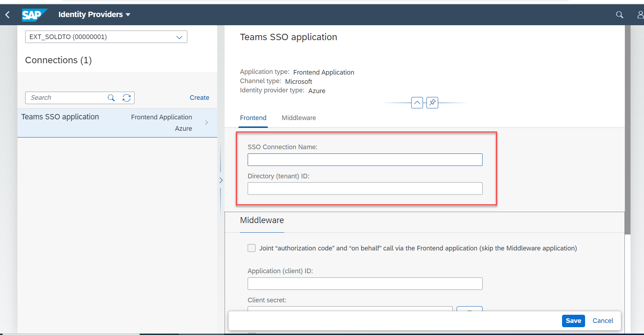Viewport: 644px width, 335px height.
Task: Click the Cancel button
Action: pos(603,321)
